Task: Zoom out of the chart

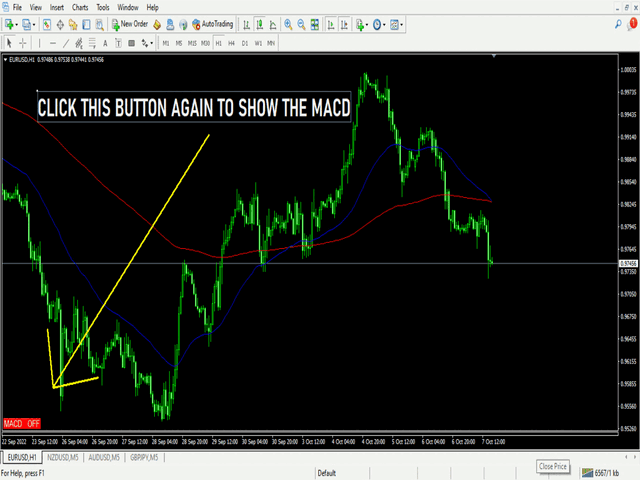Action: coord(301,24)
